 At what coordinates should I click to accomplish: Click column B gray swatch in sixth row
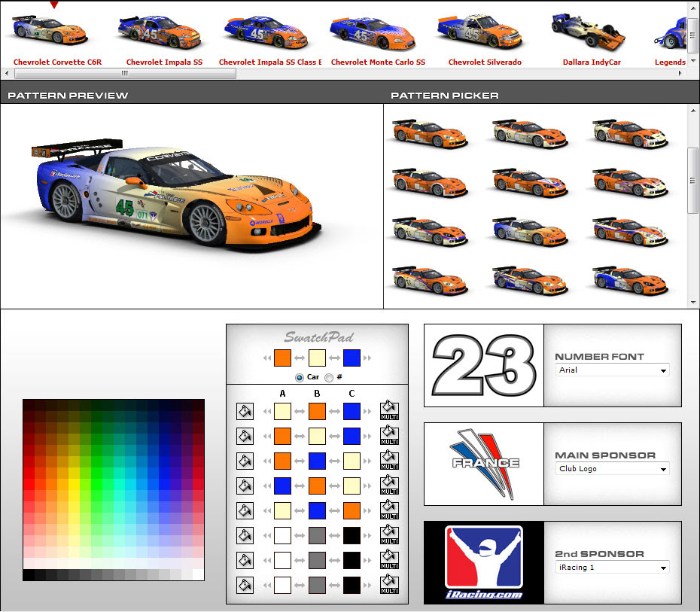(317, 536)
